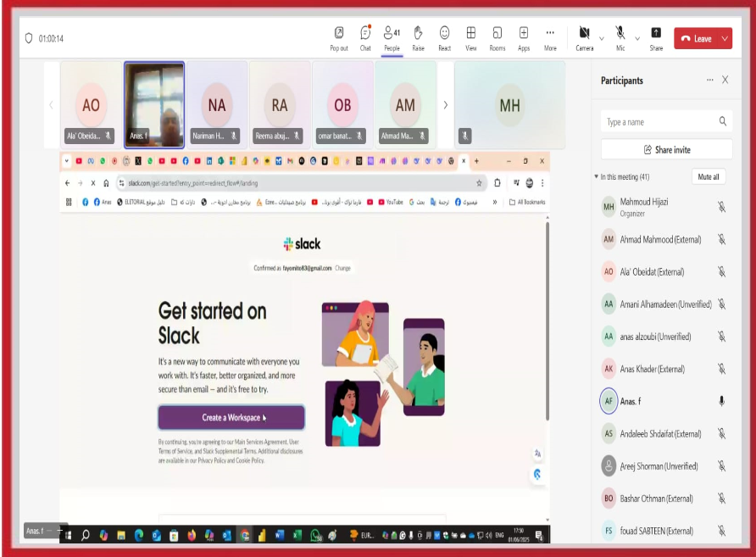Collapse the 'In this meeting (41)' list
Screen dimensions: 756x557
(597, 176)
